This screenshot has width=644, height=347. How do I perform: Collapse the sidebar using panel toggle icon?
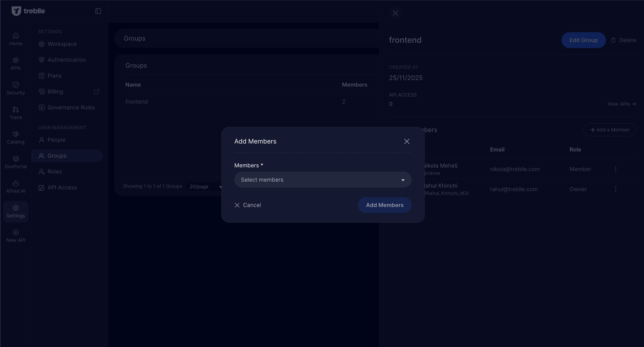pos(98,11)
